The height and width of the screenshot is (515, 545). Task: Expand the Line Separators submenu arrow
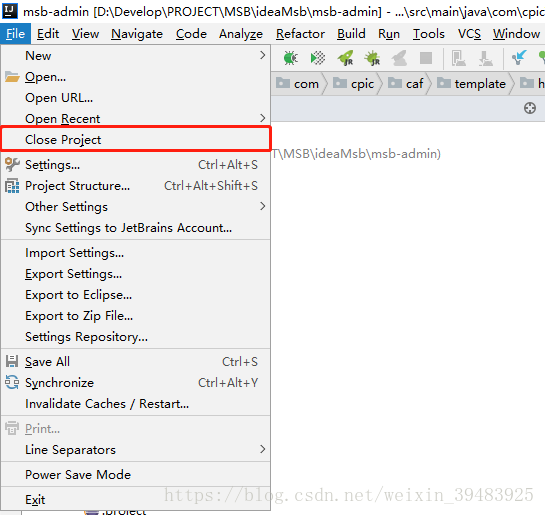[x=262, y=449]
